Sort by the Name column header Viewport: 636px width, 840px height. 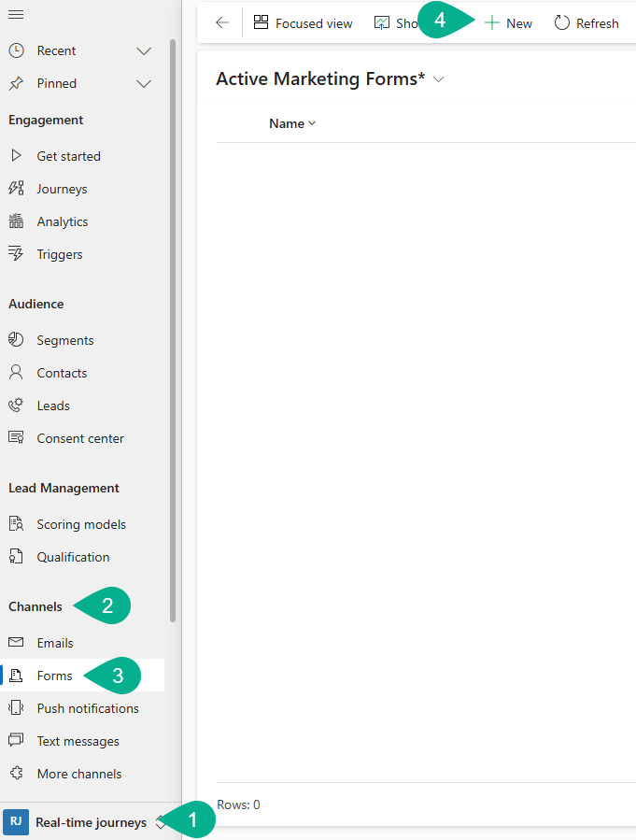[291, 123]
